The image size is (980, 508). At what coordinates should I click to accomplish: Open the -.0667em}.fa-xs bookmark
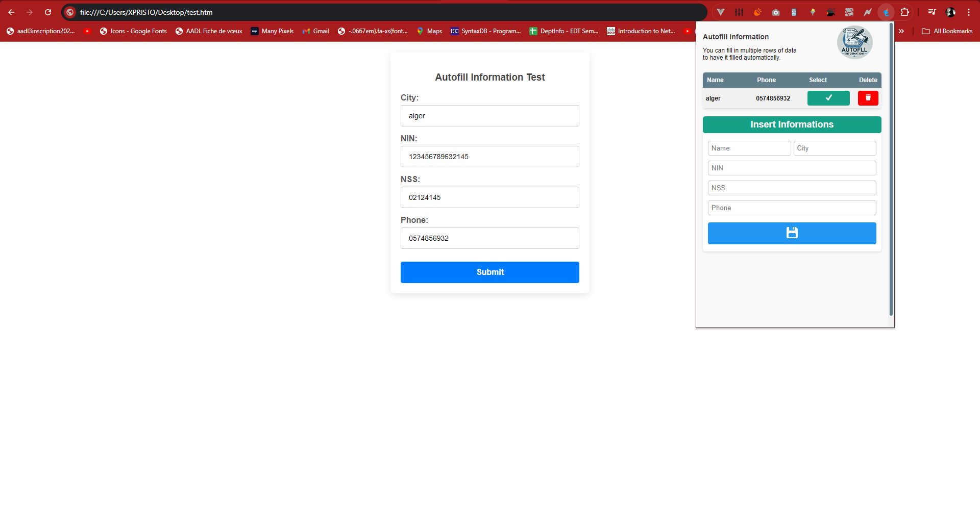tap(373, 31)
